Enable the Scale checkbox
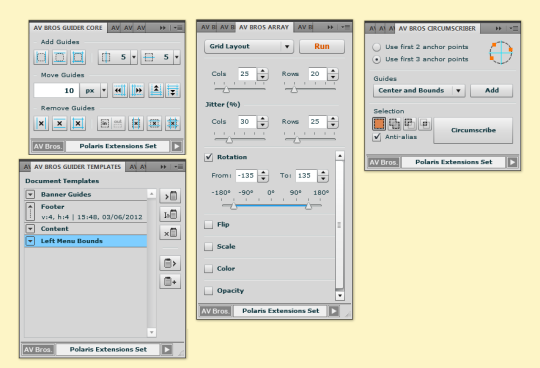 (x=209, y=246)
